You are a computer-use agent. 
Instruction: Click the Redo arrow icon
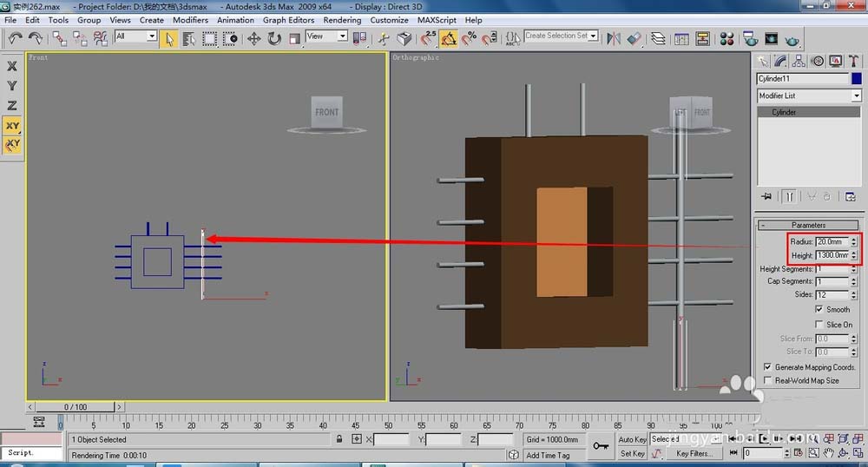[x=36, y=38]
